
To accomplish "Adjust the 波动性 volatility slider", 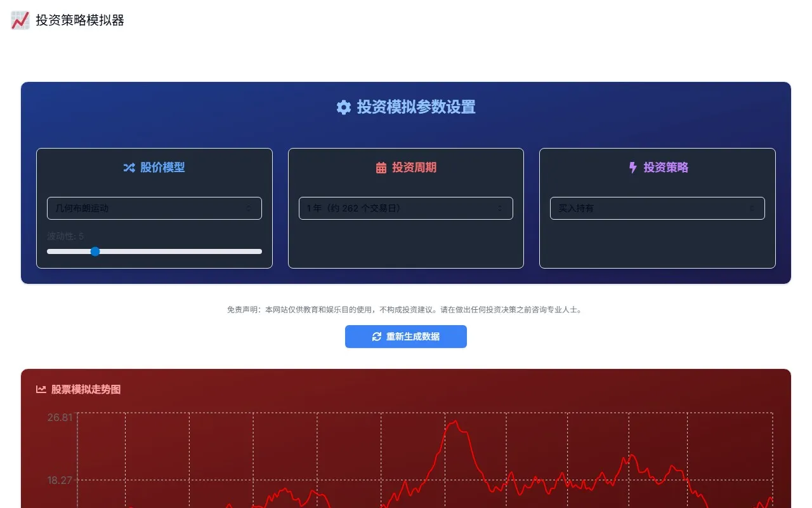I will (x=154, y=251).
